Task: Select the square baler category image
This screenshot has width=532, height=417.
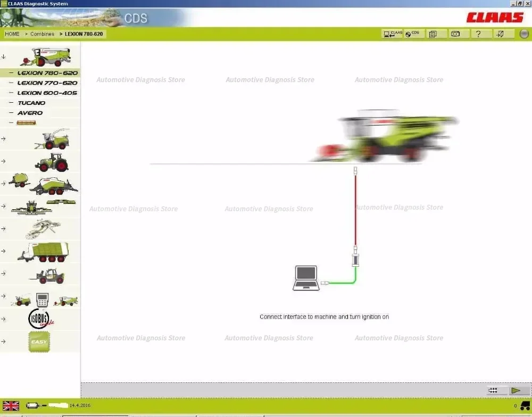Action: tap(54, 186)
